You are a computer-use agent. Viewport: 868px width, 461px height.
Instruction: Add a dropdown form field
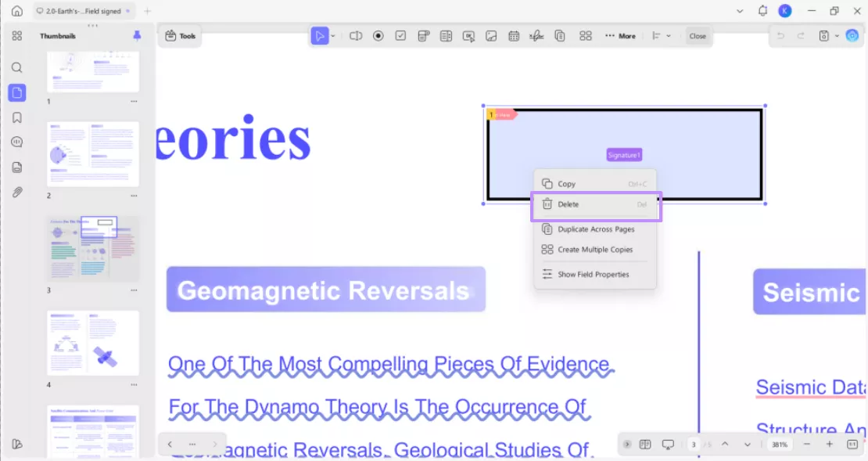click(424, 36)
